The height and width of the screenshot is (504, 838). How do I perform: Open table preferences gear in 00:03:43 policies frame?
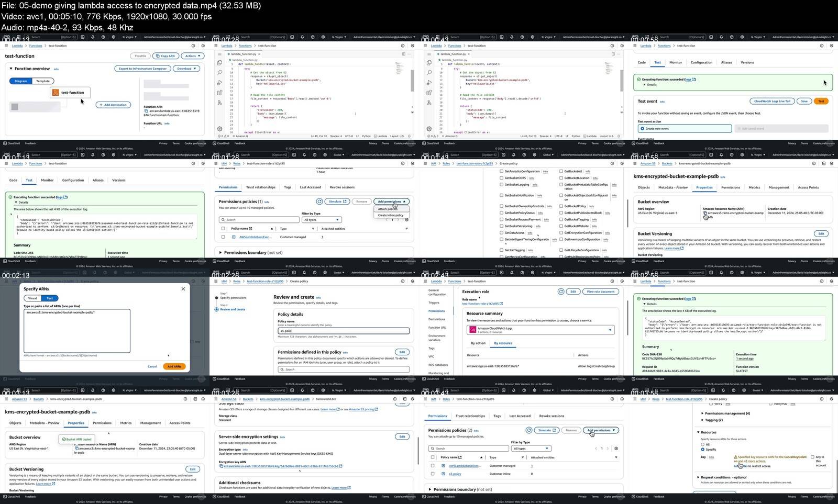[x=616, y=449]
